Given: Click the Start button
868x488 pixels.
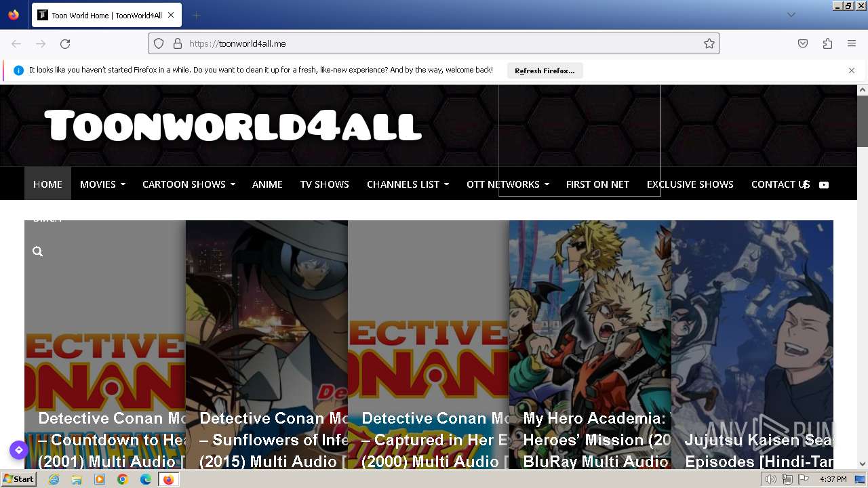Looking at the screenshot, I should coord(18,479).
